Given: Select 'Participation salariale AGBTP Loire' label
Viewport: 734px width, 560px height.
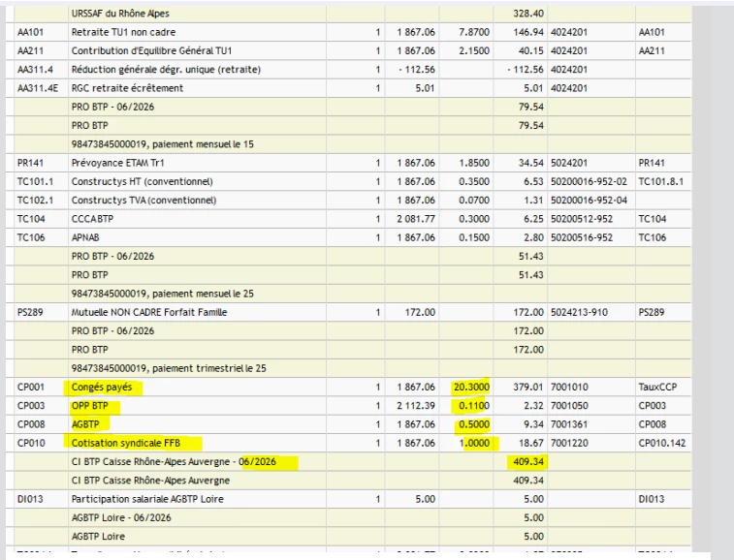Looking at the screenshot, I should (x=147, y=499).
